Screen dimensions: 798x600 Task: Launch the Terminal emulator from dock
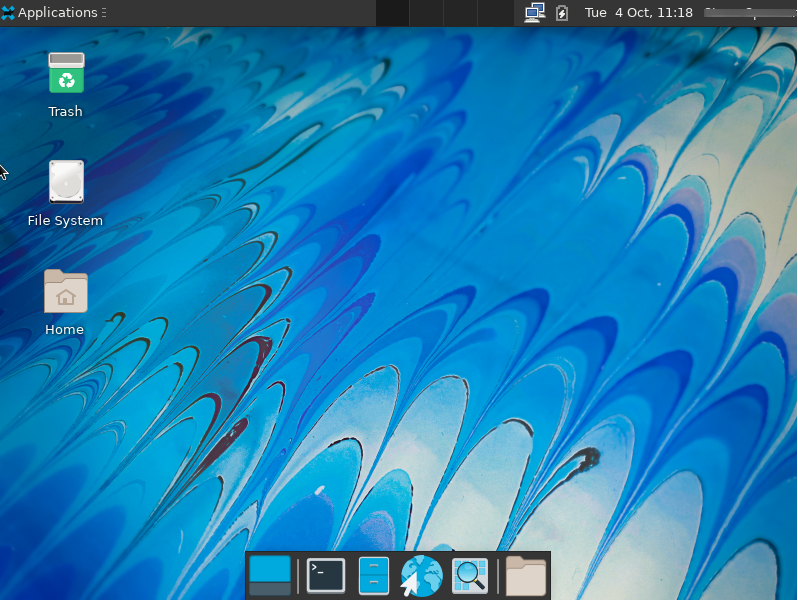326,576
